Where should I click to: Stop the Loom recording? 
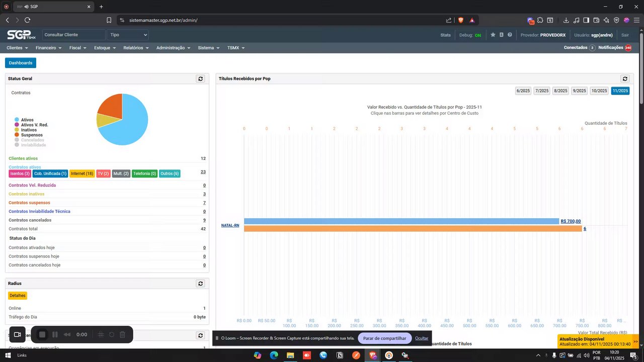click(x=42, y=334)
